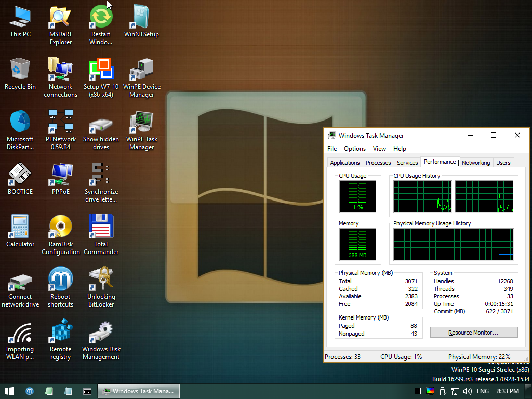Select the Performance tab
Viewport: 532px width, 399px height.
click(x=440, y=162)
